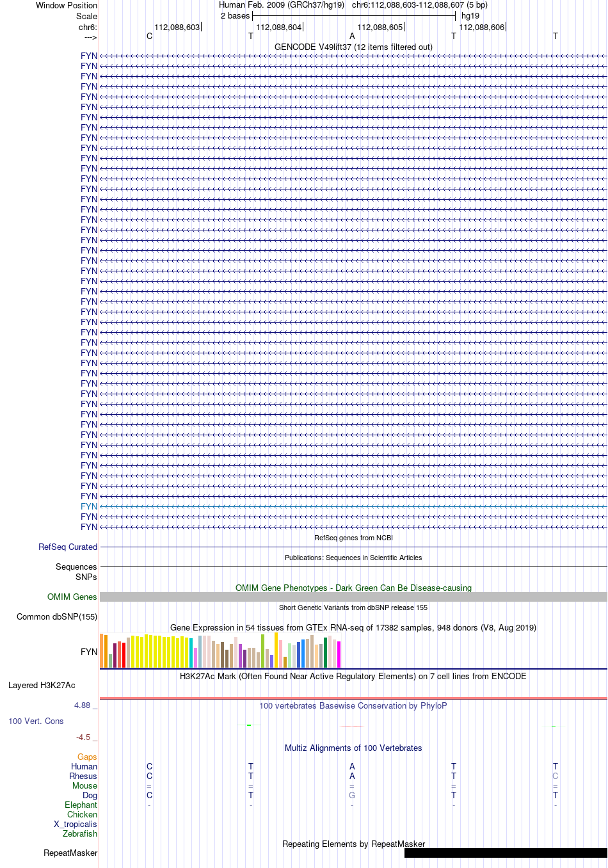
Task: Click the 100 Vert. Cons label
Action: 36,721
